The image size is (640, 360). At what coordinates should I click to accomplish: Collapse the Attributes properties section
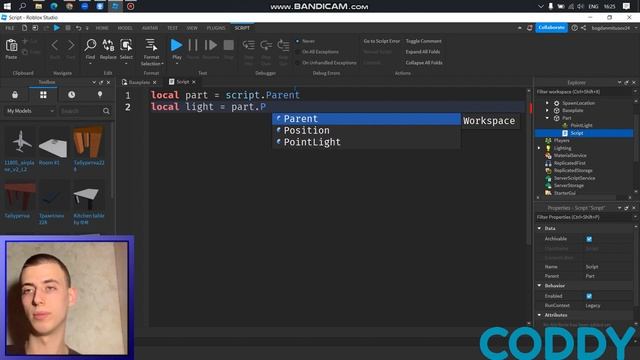[539, 315]
